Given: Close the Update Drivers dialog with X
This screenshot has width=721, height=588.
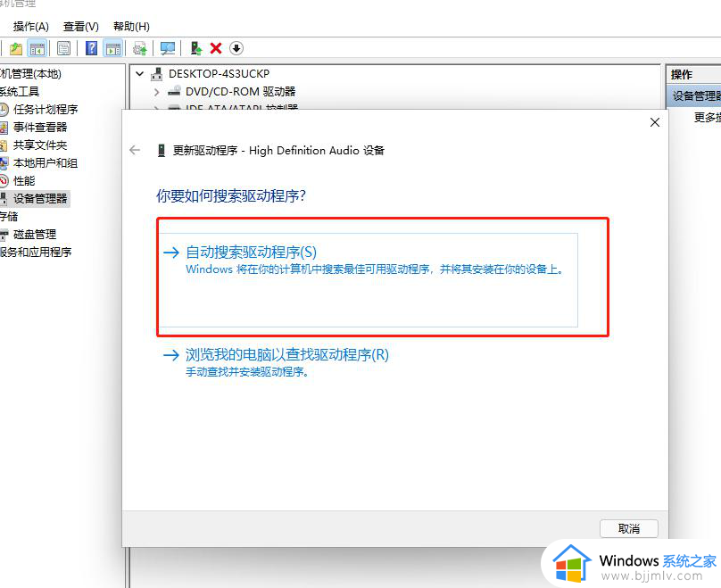Looking at the screenshot, I should pos(655,122).
